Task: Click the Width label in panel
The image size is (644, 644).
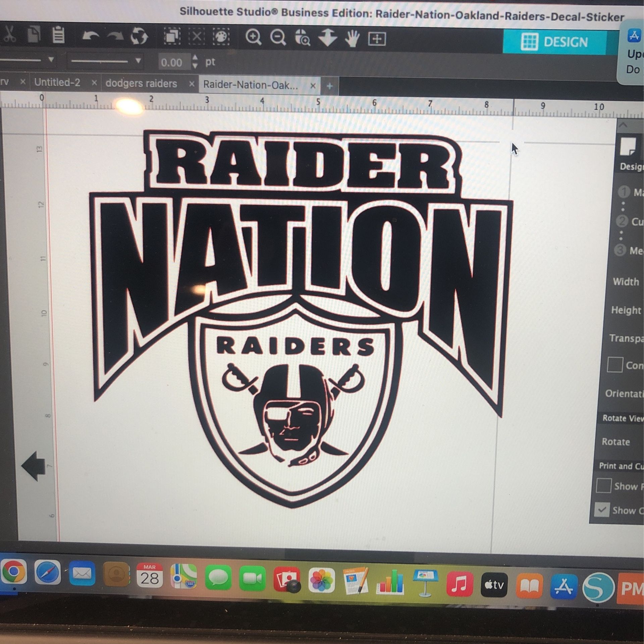Action: pos(626,281)
